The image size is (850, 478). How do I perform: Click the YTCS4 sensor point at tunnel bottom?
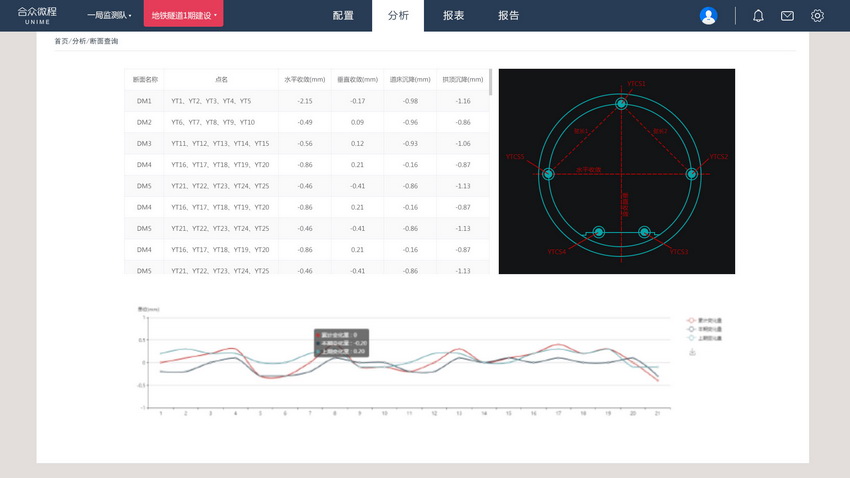point(599,232)
